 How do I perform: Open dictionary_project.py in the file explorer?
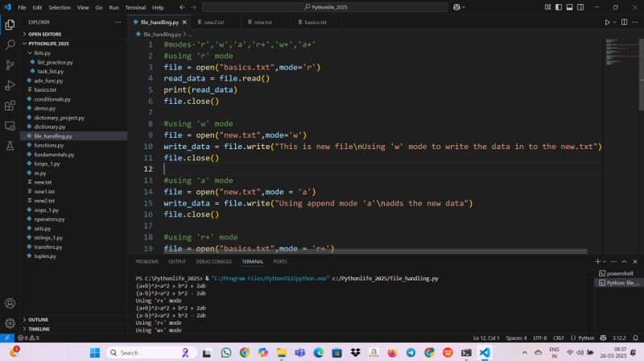coord(59,117)
